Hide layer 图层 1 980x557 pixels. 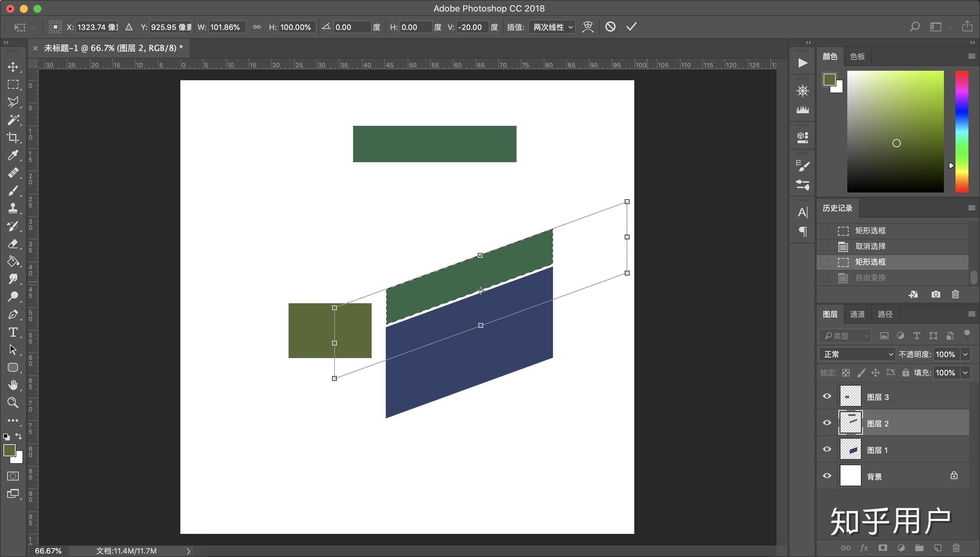pyautogui.click(x=827, y=449)
